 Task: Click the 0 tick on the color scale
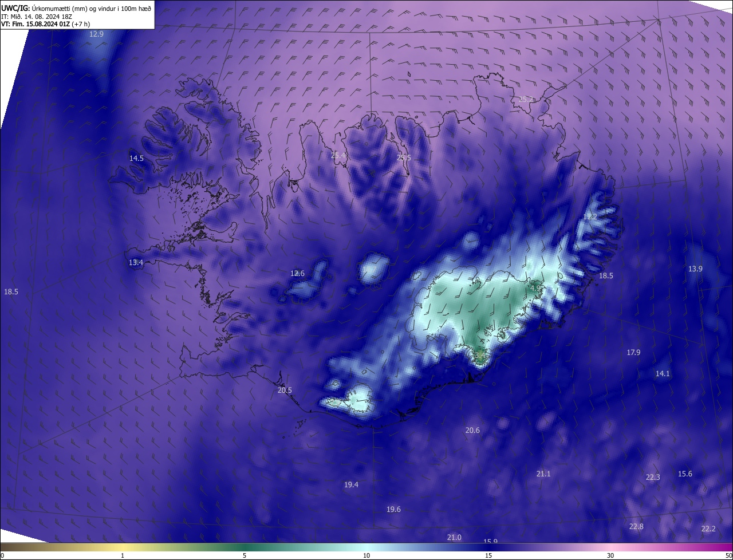2,555
